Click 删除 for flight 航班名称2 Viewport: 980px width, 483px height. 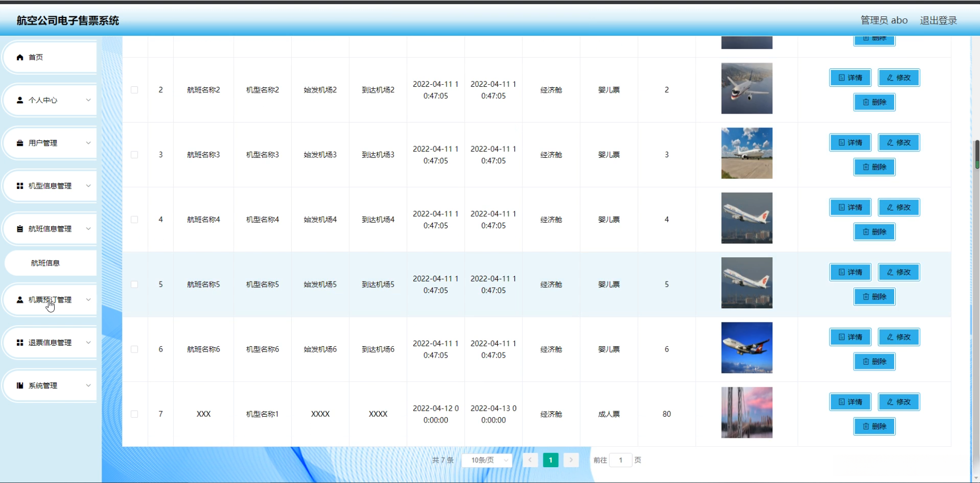click(875, 102)
